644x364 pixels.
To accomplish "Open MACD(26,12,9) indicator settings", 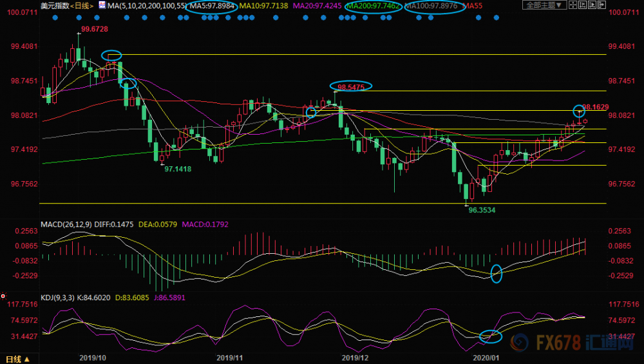I will click(66, 224).
